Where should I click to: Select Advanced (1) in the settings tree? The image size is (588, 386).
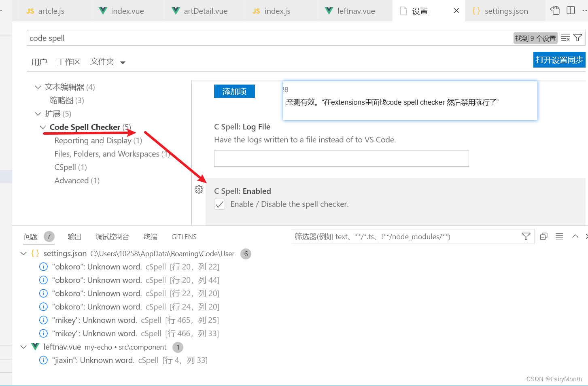(x=77, y=180)
